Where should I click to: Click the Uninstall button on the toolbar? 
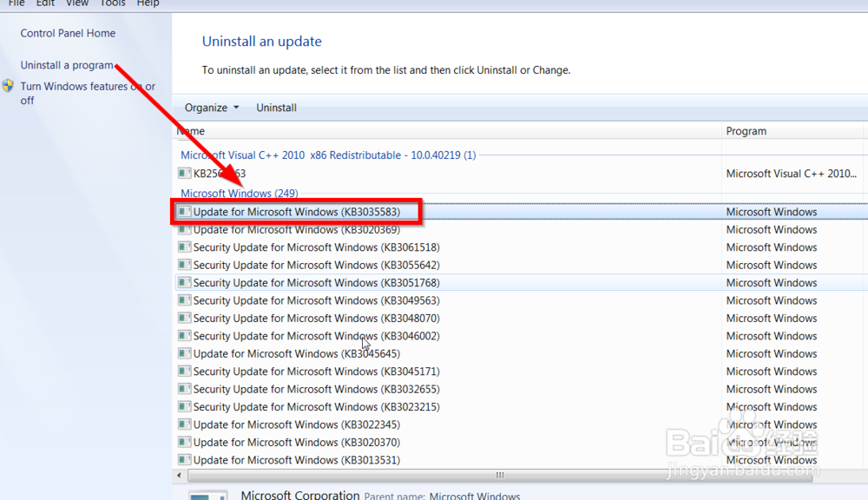click(x=276, y=107)
